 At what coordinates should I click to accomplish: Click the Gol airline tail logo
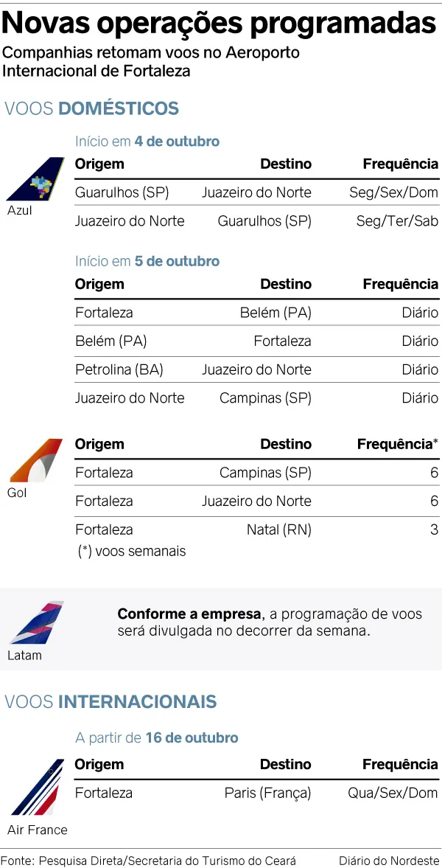pyautogui.click(x=35, y=460)
